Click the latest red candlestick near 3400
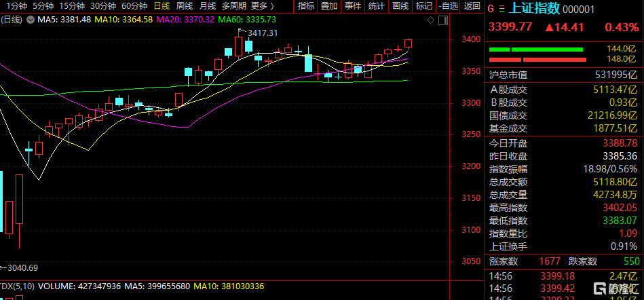This screenshot has height=300, width=644. (409, 43)
